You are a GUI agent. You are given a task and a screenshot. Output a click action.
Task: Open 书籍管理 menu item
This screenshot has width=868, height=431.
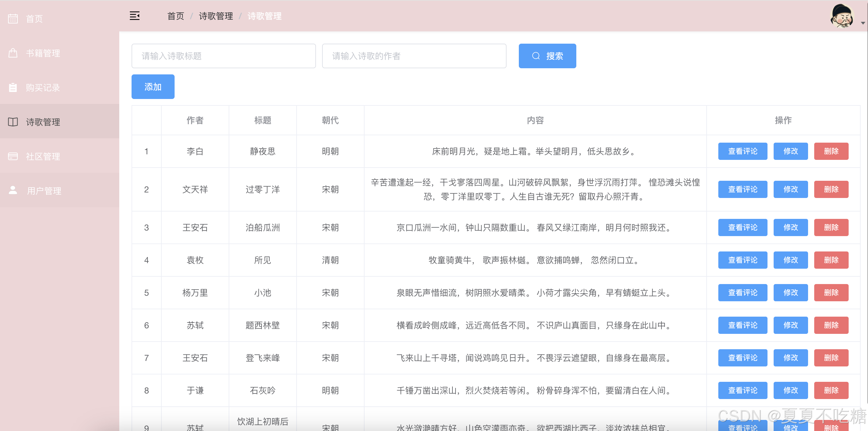click(43, 53)
